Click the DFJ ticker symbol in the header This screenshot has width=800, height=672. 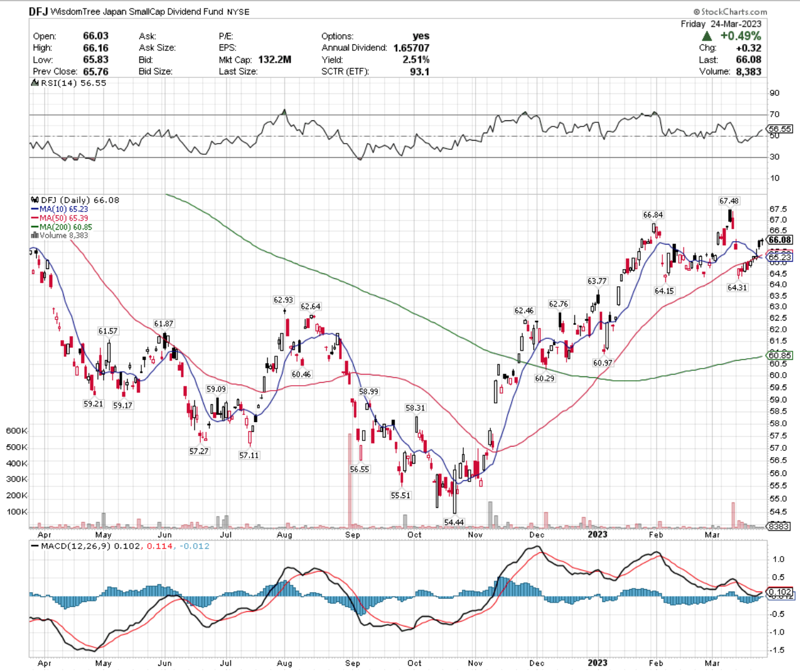click(x=39, y=11)
